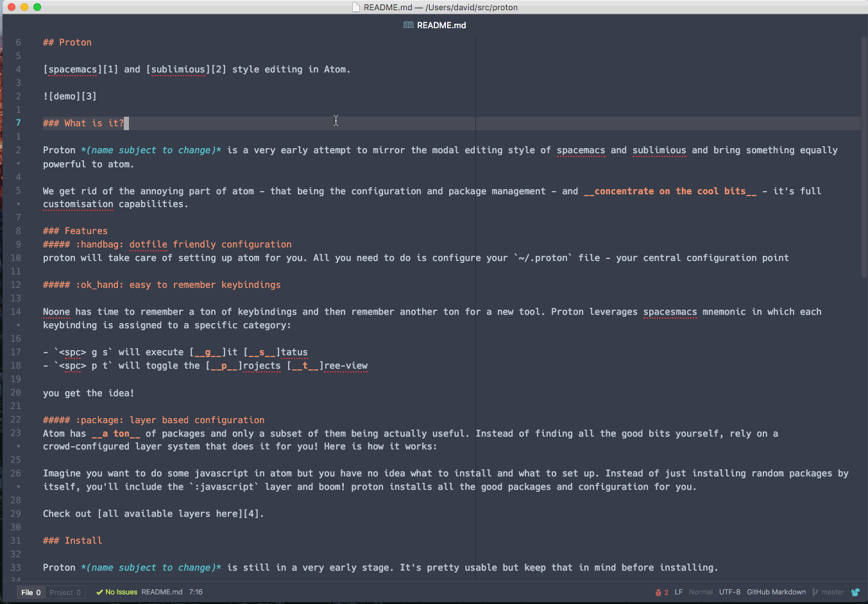Click the window title path /Users/david/src/proton
Screen dimensions: 868x604
point(472,7)
